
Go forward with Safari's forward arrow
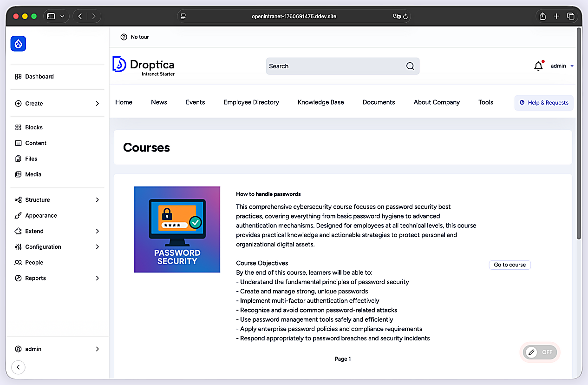coord(94,16)
